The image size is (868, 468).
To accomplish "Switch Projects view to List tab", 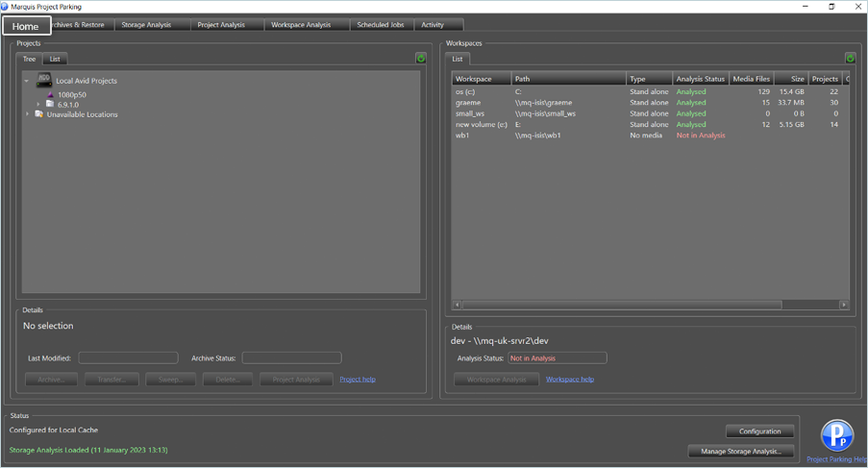I will 55,60.
